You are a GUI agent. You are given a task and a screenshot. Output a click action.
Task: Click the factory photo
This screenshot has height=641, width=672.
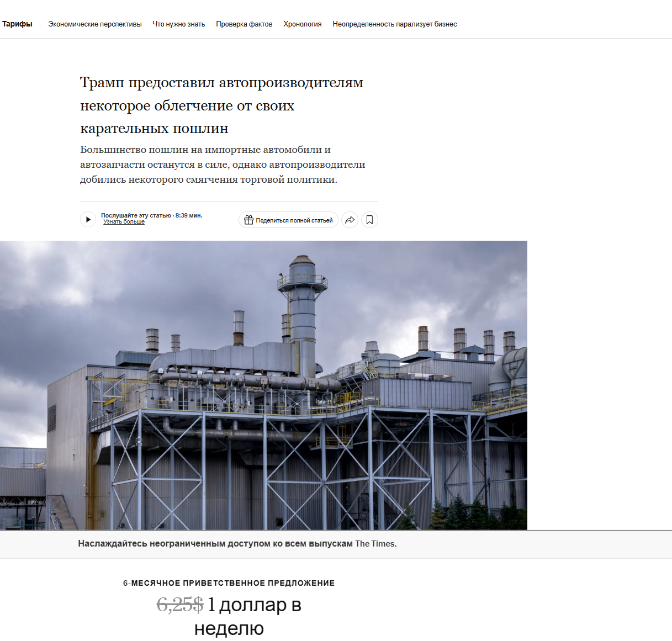(x=263, y=385)
